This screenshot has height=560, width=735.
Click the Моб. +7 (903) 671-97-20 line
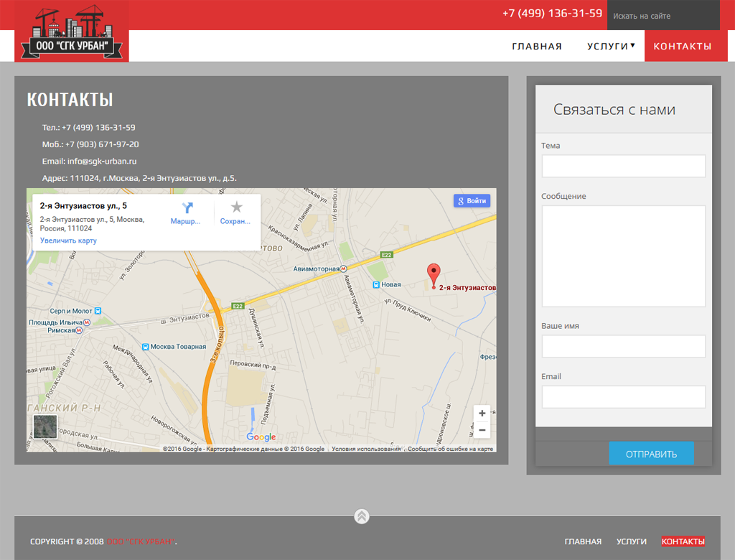pyautogui.click(x=90, y=144)
